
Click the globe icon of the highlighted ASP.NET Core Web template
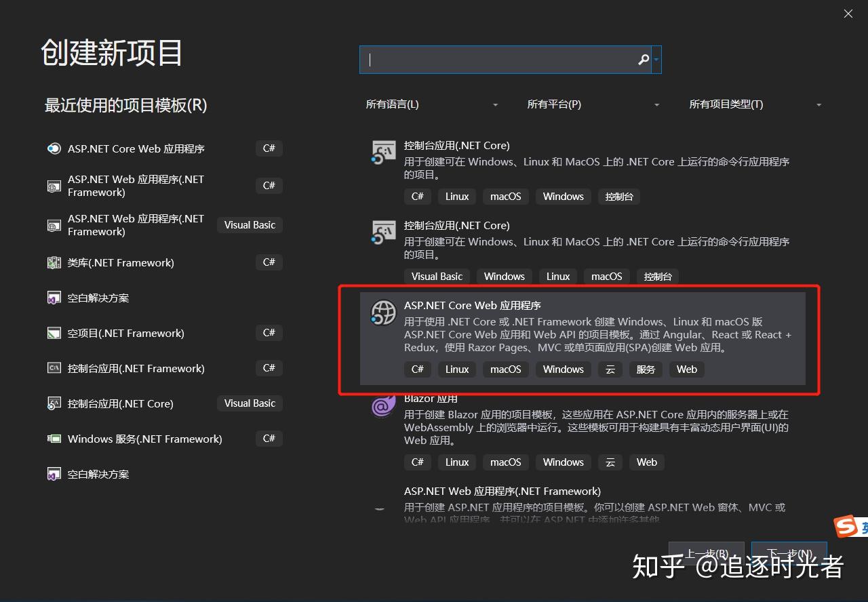[383, 313]
